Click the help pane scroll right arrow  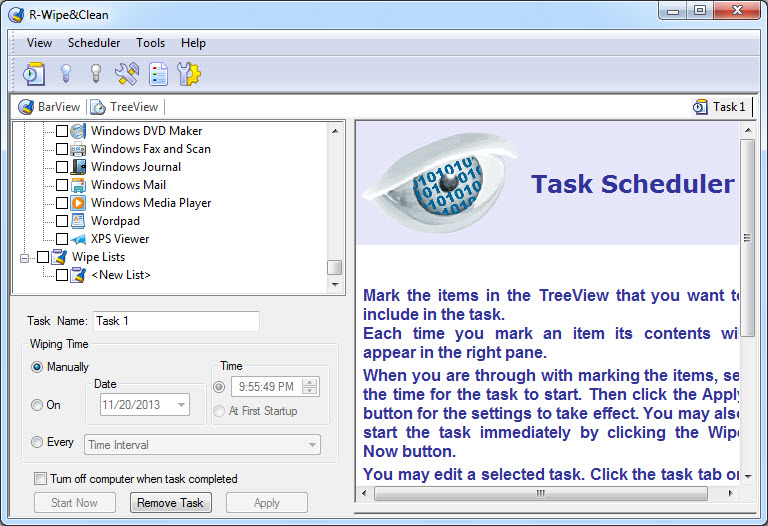(730, 493)
